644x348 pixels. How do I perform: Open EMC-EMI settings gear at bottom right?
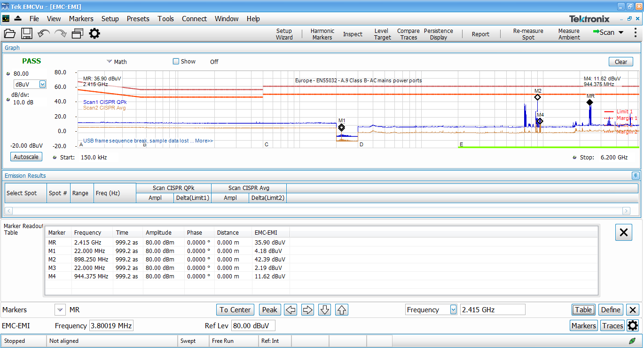pos(633,325)
